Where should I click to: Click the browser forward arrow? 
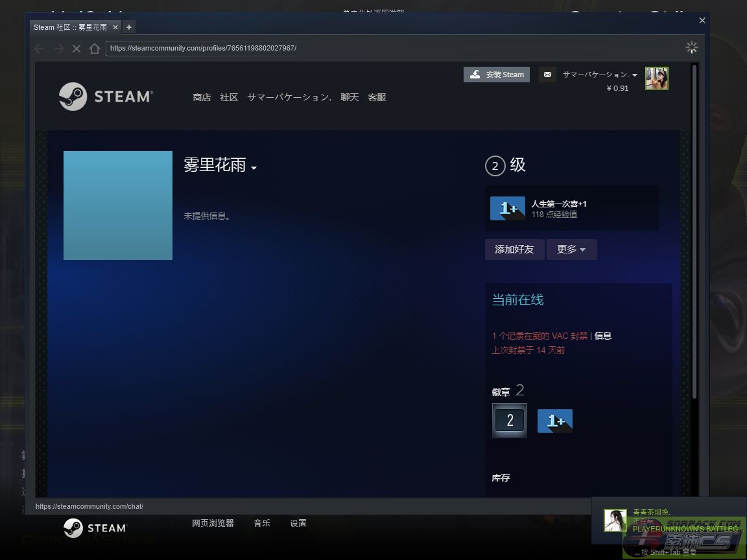coord(58,49)
